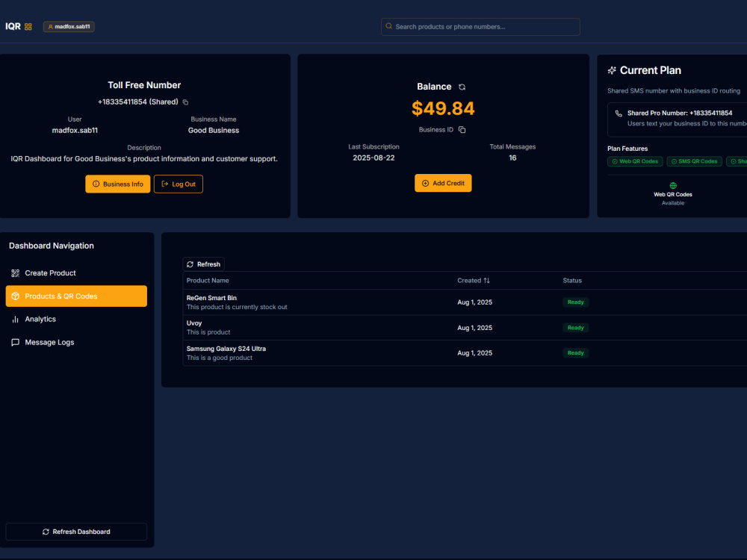Select the SMS QR Codes feature tag
This screenshot has height=560, width=747.
pos(694,161)
